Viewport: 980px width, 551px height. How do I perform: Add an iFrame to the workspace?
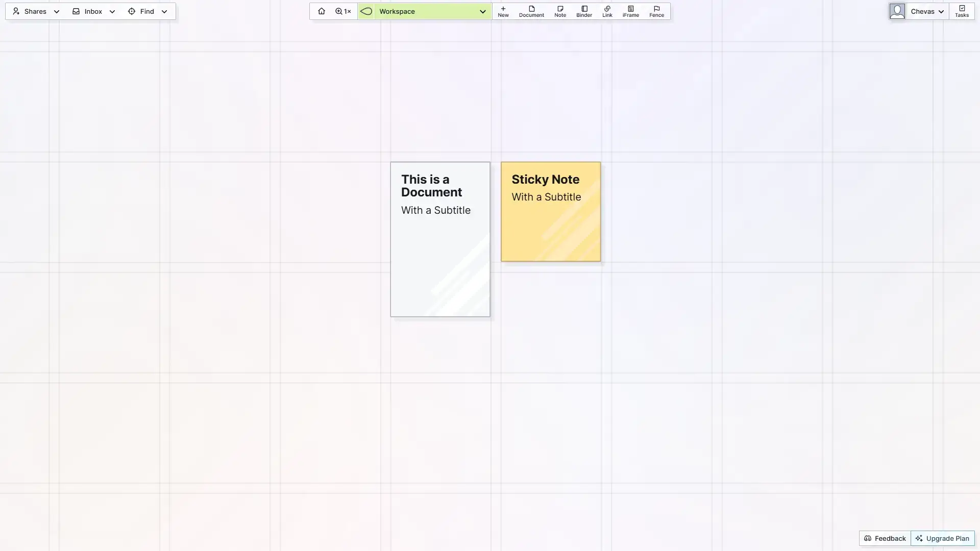(630, 11)
